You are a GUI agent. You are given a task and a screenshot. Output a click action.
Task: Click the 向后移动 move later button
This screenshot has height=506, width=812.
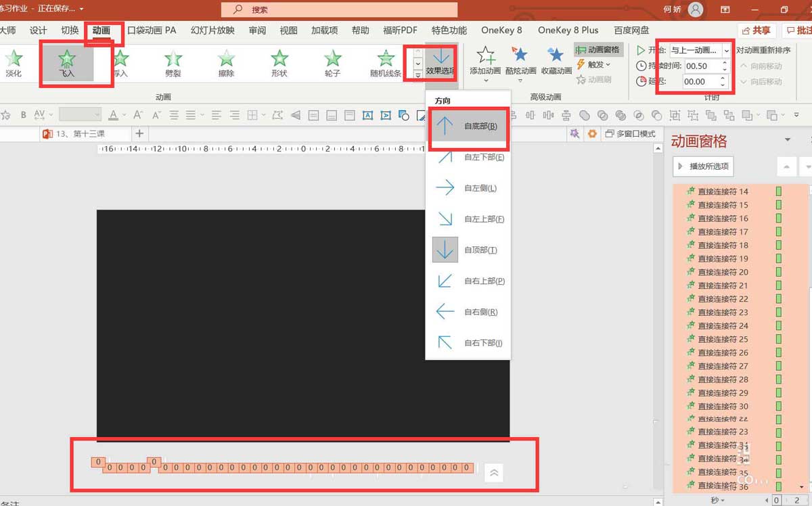pos(761,81)
